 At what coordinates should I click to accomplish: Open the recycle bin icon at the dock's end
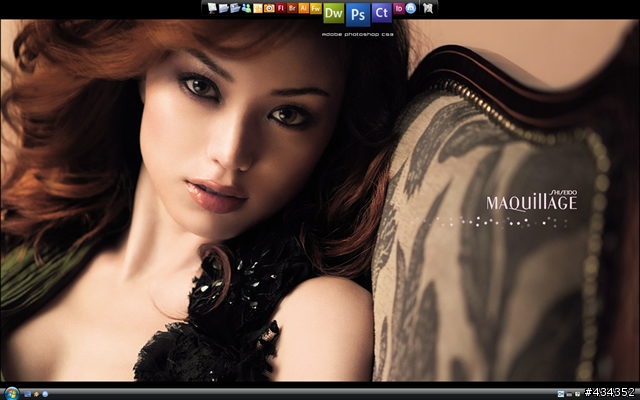point(428,8)
